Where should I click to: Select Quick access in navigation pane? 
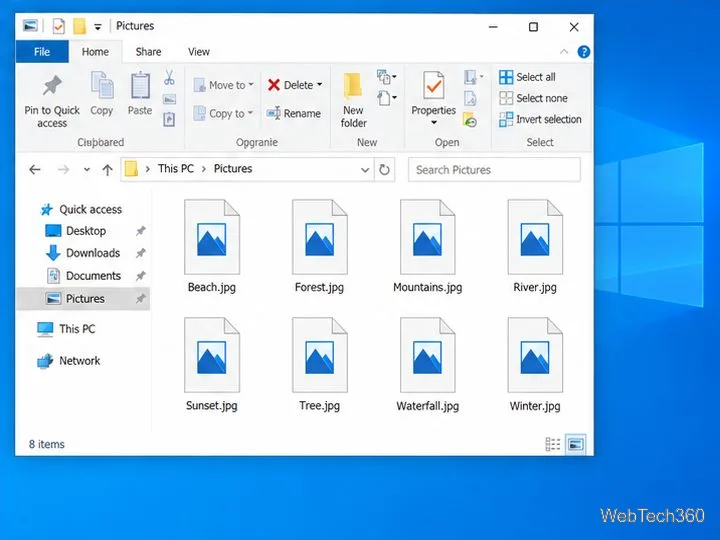tap(81, 209)
